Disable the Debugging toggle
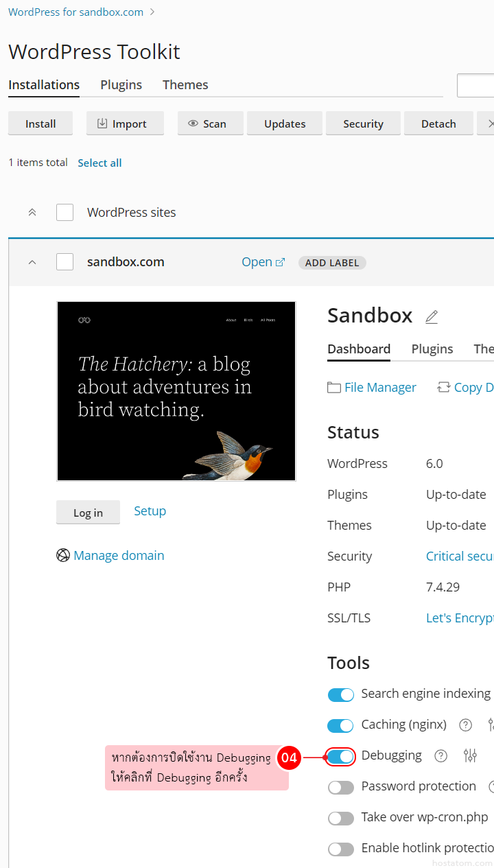This screenshot has width=494, height=868. click(341, 756)
